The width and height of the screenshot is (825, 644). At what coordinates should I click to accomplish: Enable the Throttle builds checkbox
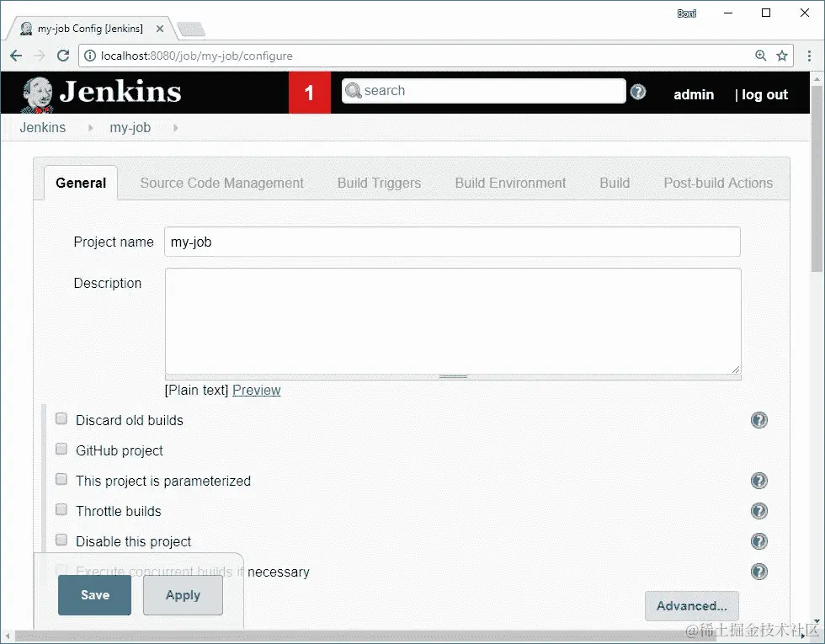(61, 510)
